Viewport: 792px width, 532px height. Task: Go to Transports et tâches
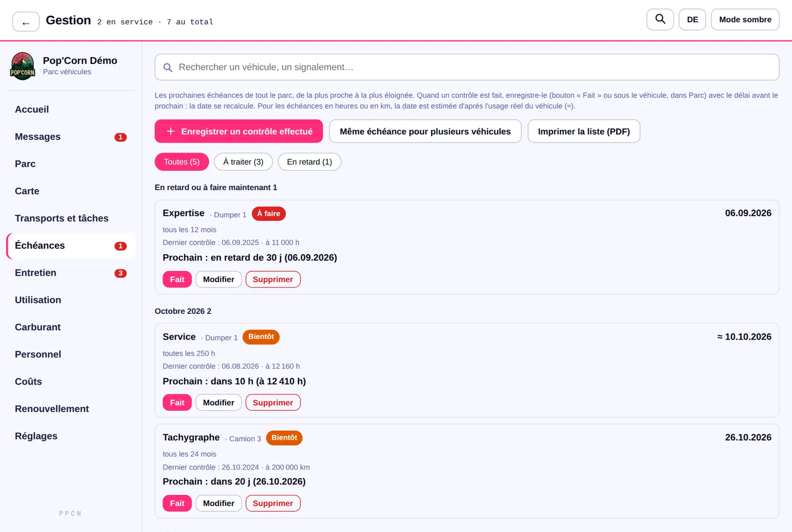pos(71,218)
